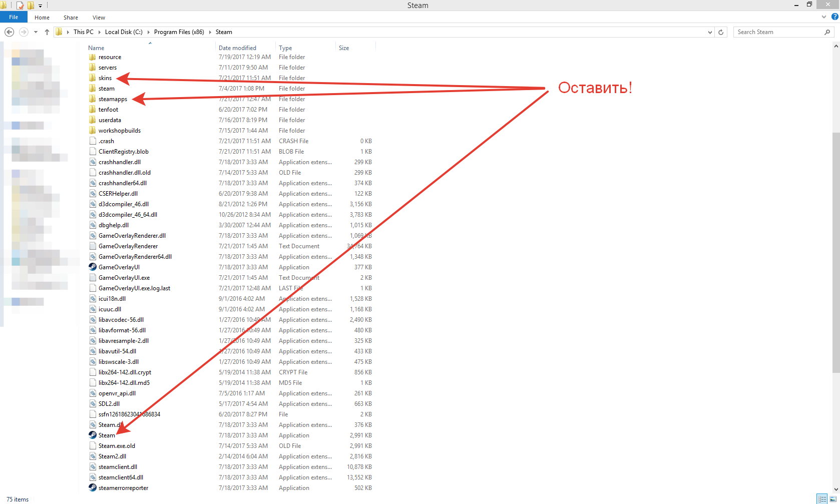Expand the chevron after This PC breadcrumb
This screenshot has height=504, width=840.
(x=99, y=32)
